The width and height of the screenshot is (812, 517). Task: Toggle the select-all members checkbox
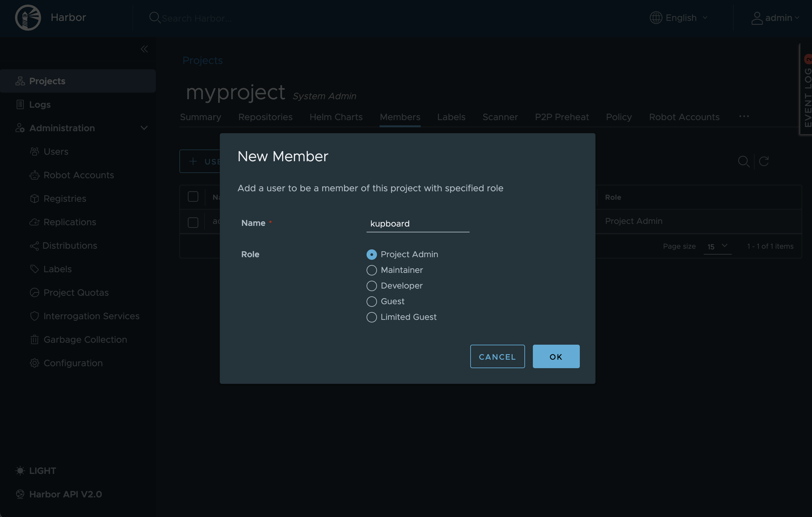(x=193, y=197)
